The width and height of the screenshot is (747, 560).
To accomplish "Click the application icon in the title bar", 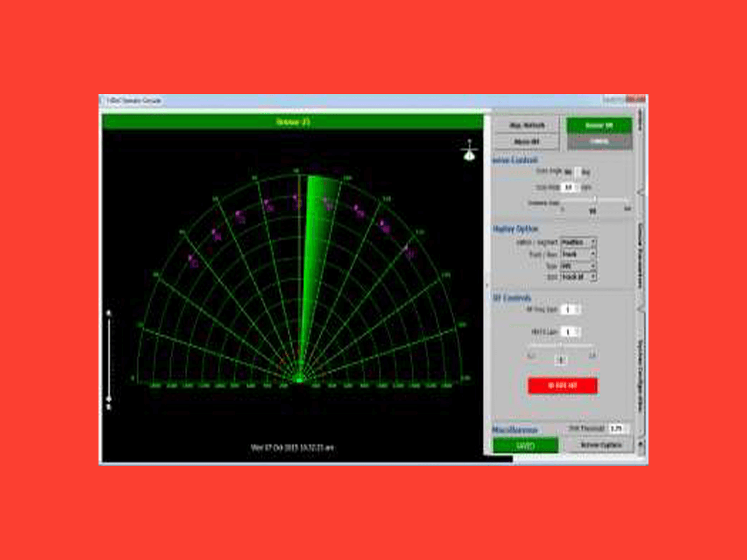I will pos(102,100).
